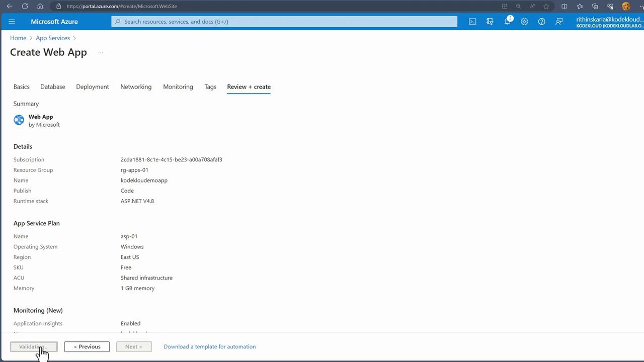Open the Help question mark icon
644x362 pixels.
[541, 22]
